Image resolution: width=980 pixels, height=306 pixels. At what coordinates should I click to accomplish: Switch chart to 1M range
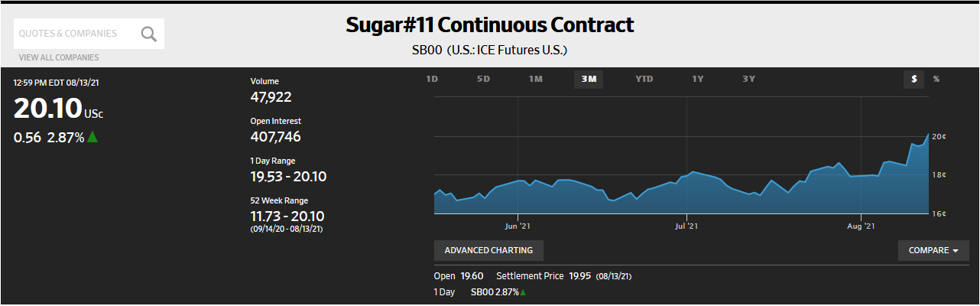click(535, 79)
